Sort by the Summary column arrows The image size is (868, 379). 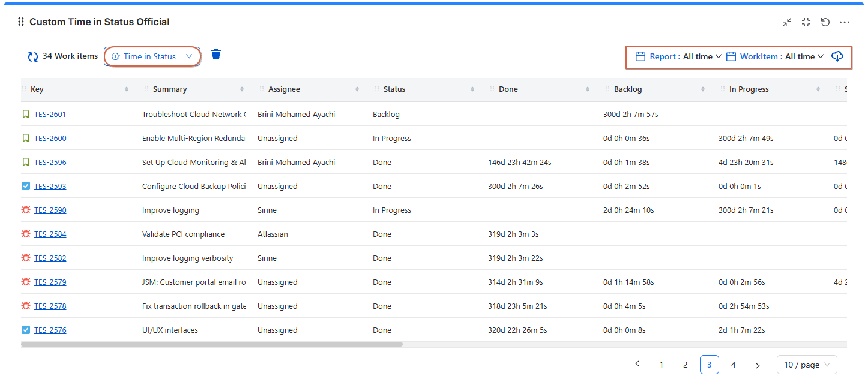click(242, 89)
